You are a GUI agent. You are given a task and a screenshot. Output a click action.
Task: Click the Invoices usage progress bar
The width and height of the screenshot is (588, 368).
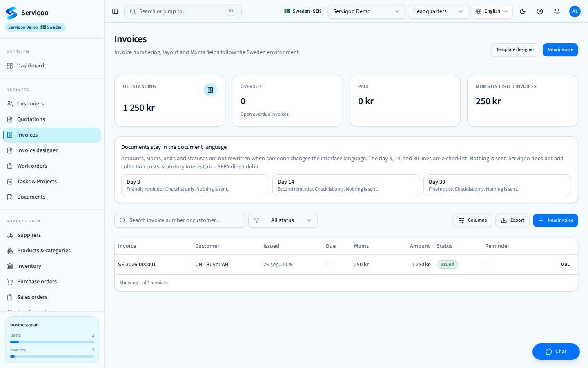(x=52, y=357)
